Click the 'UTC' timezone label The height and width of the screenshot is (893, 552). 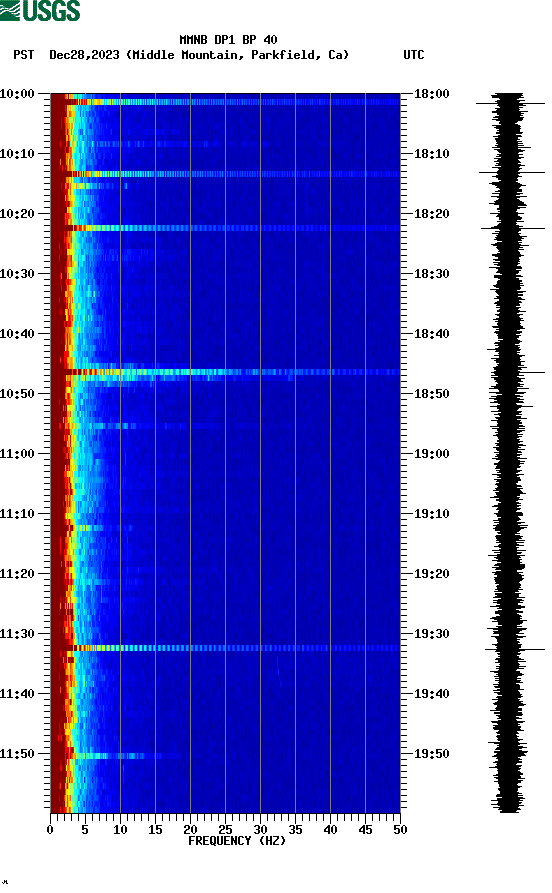pos(414,55)
